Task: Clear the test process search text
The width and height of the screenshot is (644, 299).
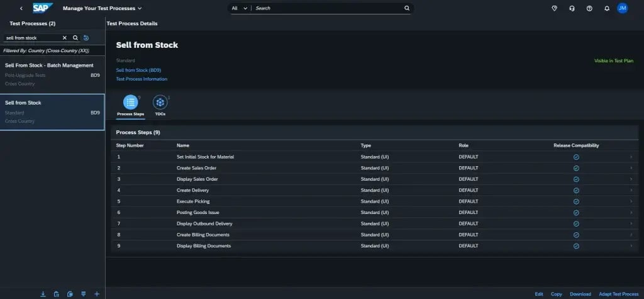Action: pyautogui.click(x=64, y=38)
